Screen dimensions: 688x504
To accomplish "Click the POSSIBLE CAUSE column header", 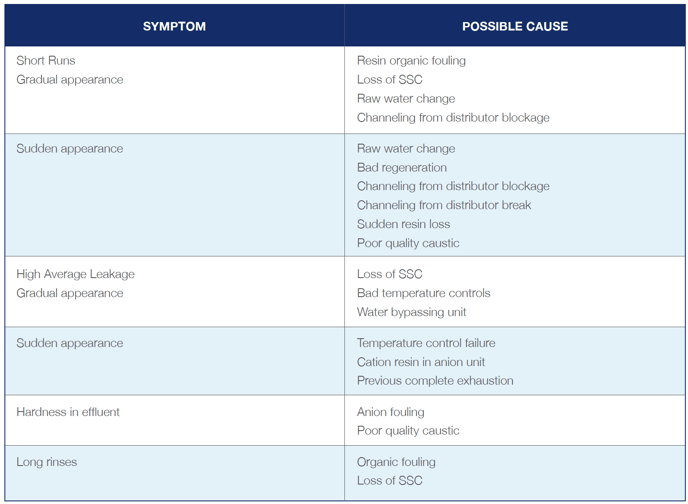I will tap(515, 26).
